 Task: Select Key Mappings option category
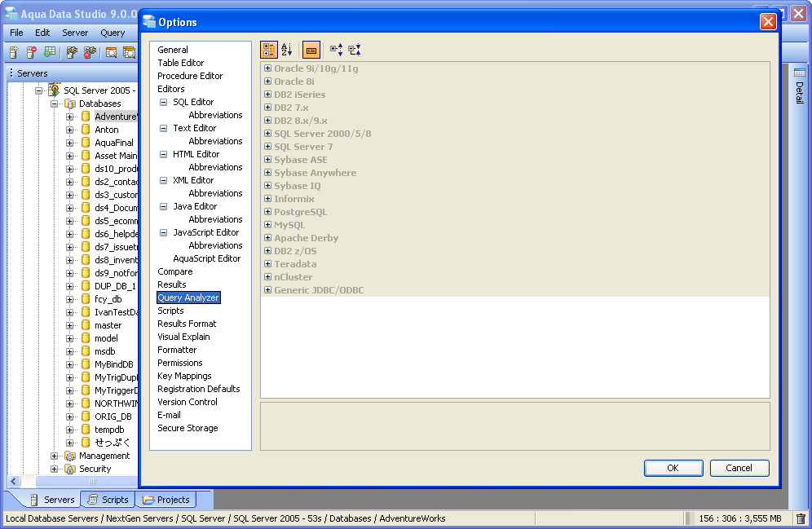tap(184, 376)
